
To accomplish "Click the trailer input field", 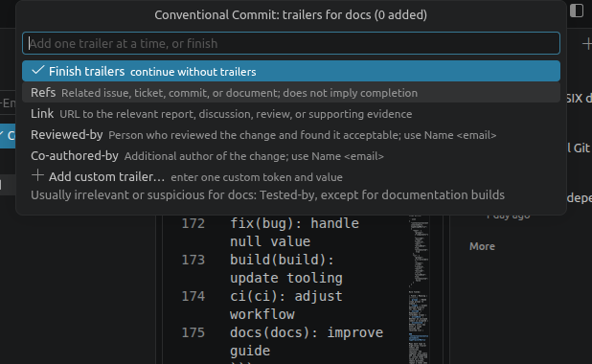I will 290,43.
